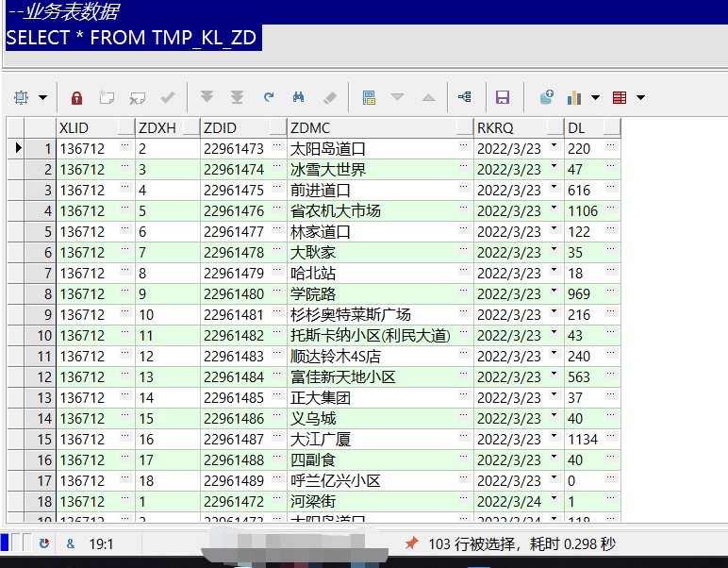Click the status bar refresh arrow icon
728x568 pixels.
44,543
